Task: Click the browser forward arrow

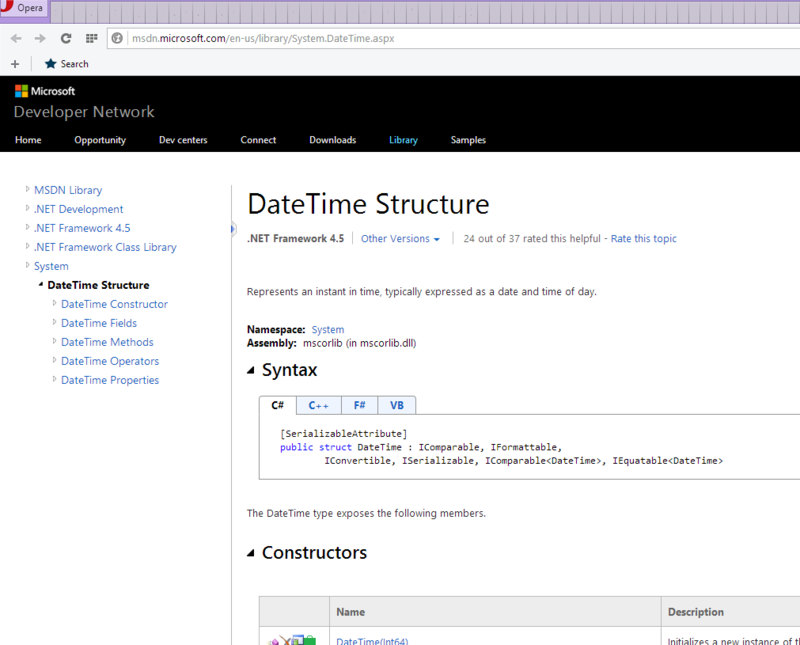Action: pyautogui.click(x=40, y=38)
